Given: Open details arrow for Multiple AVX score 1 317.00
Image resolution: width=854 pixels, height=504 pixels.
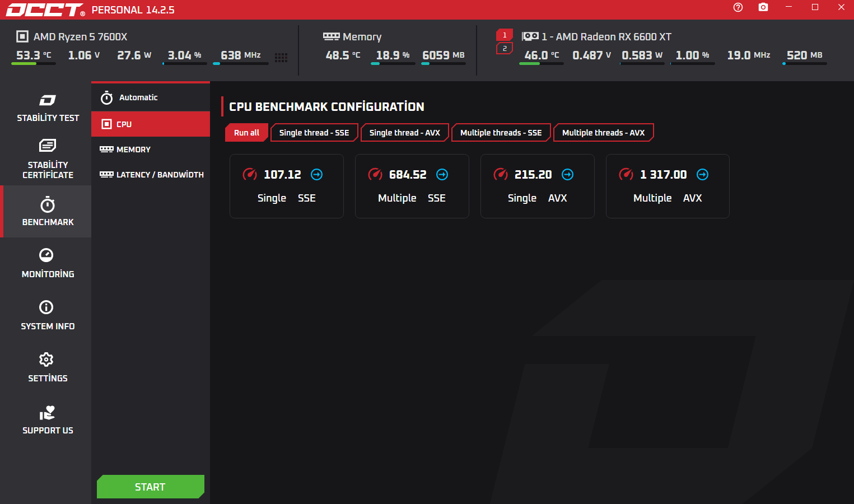Looking at the screenshot, I should 703,175.
